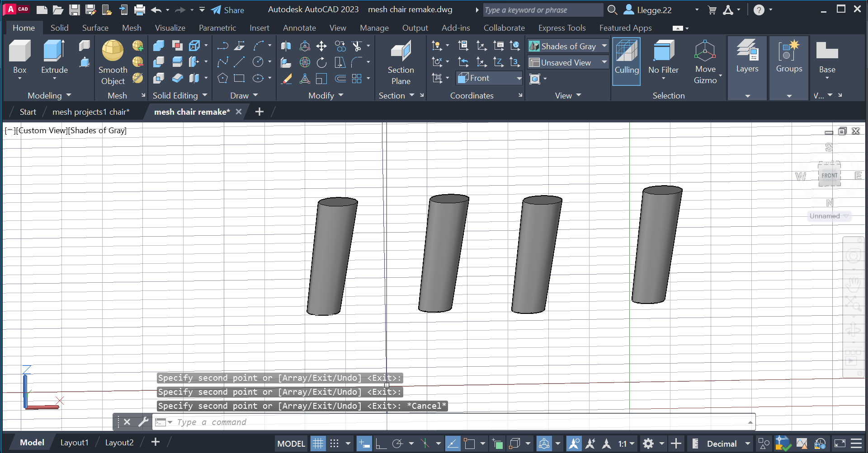The image size is (868, 453).
Task: Click the Shades of Gray viewport label
Action: pyautogui.click(x=98, y=131)
